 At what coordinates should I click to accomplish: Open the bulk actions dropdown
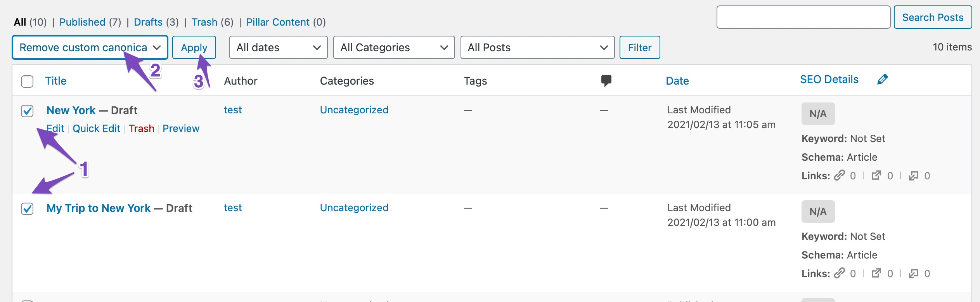click(90, 47)
